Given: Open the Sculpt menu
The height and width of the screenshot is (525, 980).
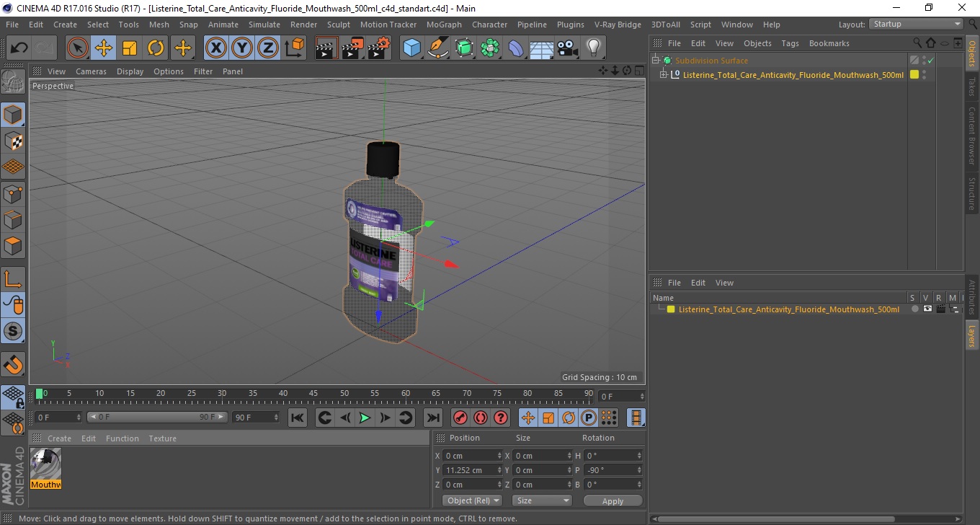Looking at the screenshot, I should point(338,25).
